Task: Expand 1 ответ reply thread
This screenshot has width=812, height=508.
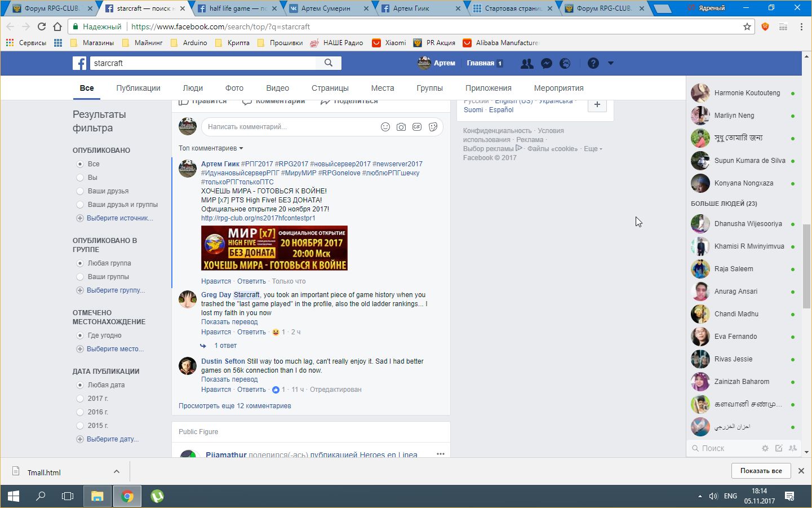Action: click(x=225, y=346)
